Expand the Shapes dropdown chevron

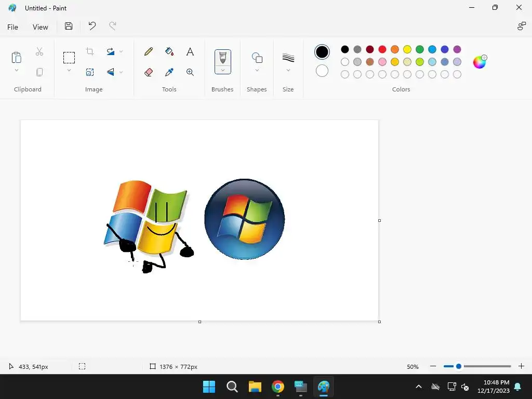pos(257,70)
